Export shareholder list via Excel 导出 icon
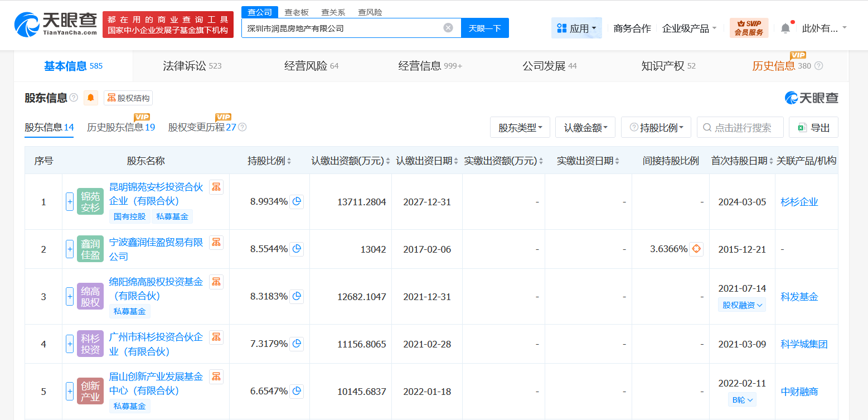 tap(813, 127)
